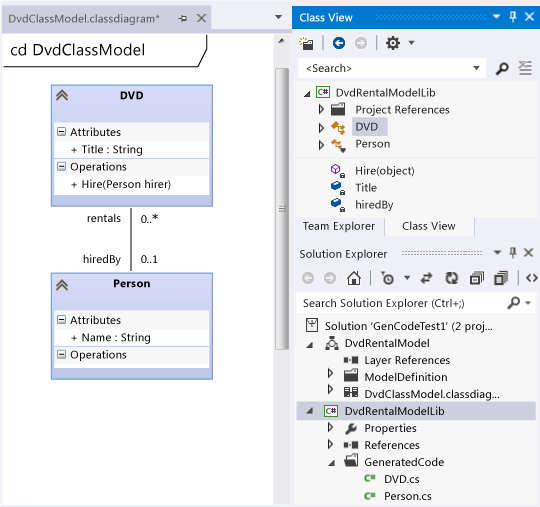Click the blue Back arrow in Class View

pyautogui.click(x=339, y=43)
